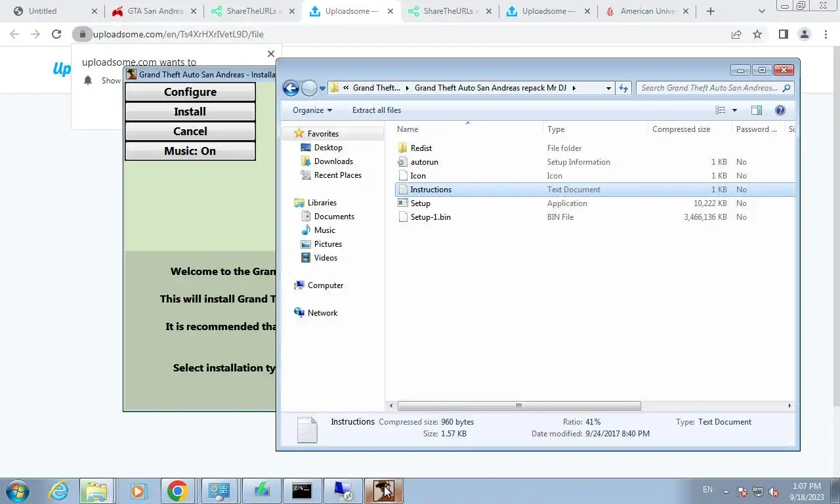
Task: Open Desktop in navigation pane
Action: [328, 148]
